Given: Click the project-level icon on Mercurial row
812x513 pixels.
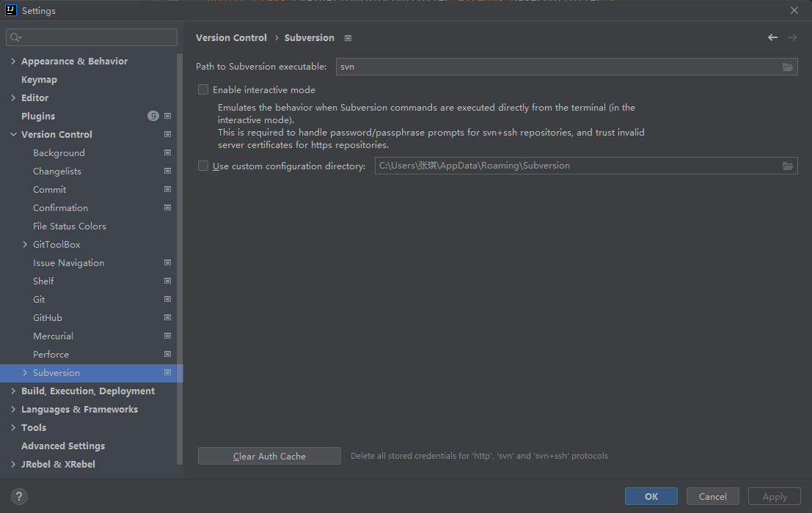Looking at the screenshot, I should point(167,336).
